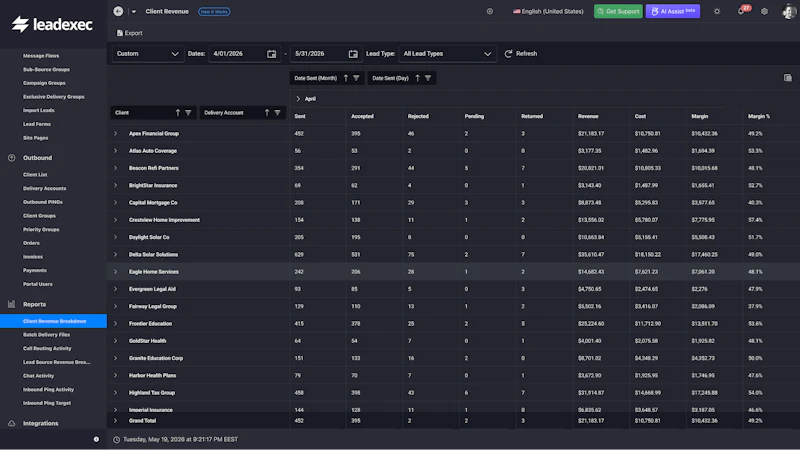Select Client Revenue Breakdown report
800x450 pixels.
(54, 321)
